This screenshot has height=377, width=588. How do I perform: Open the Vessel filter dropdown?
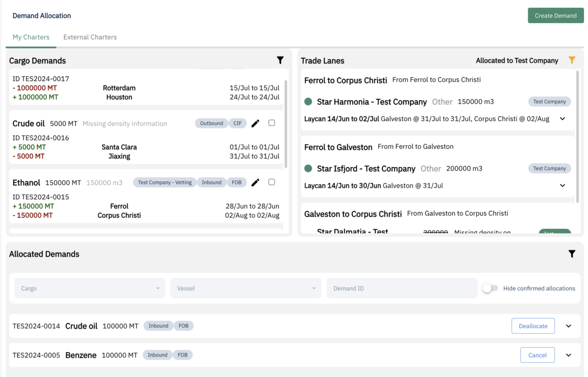[x=245, y=288]
